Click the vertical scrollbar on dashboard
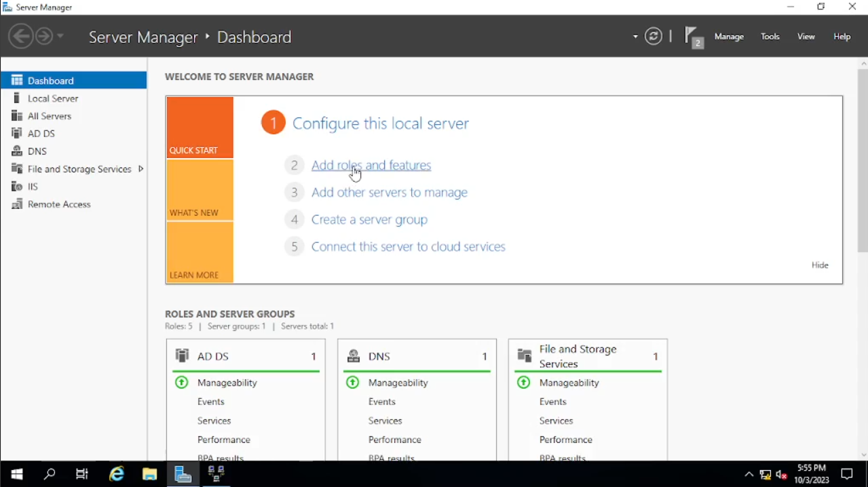Screen dimensions: 868x487 pos(863,163)
